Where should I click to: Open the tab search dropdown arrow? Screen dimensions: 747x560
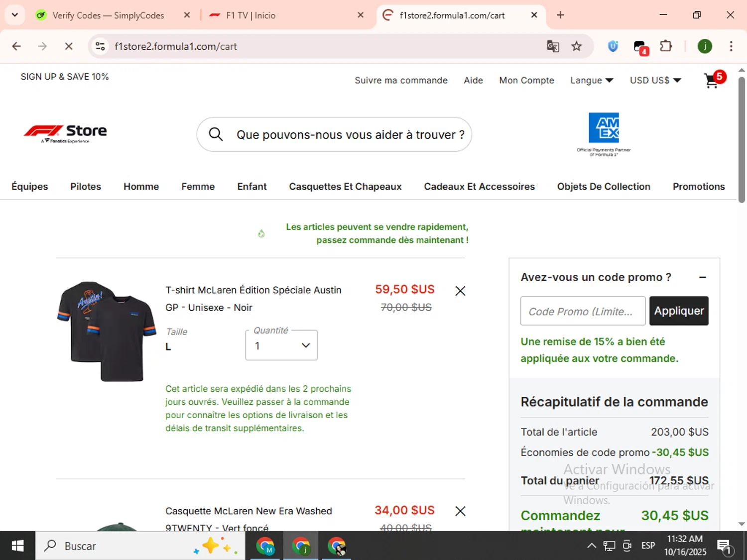pyautogui.click(x=14, y=15)
